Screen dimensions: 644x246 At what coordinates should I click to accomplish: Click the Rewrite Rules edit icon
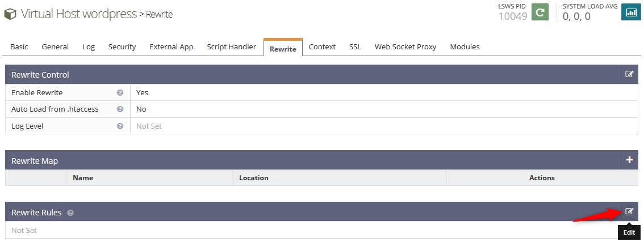click(629, 211)
